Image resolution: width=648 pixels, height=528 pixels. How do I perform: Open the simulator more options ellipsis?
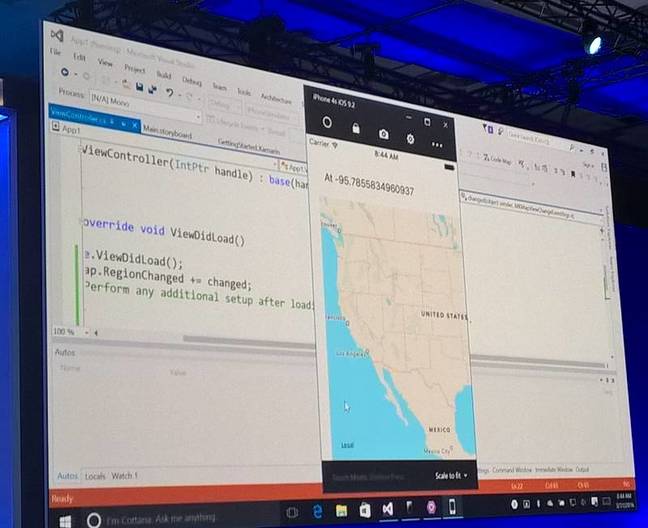[x=437, y=145]
